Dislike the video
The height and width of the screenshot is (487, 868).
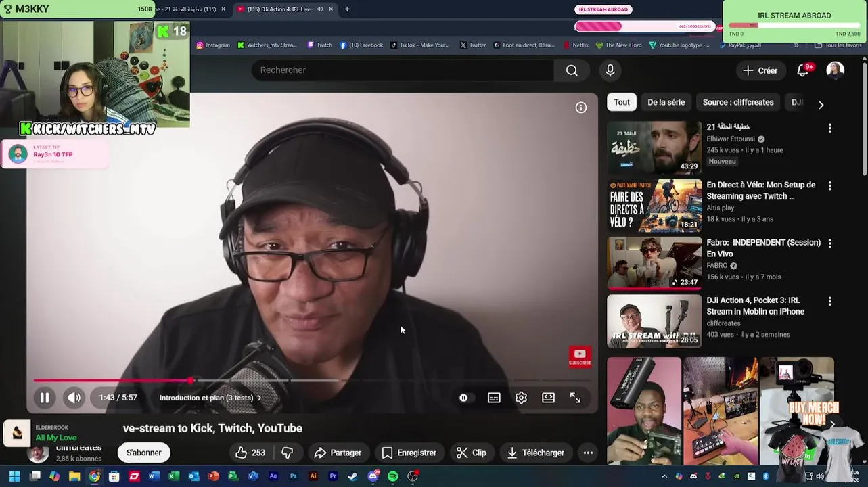click(x=288, y=453)
